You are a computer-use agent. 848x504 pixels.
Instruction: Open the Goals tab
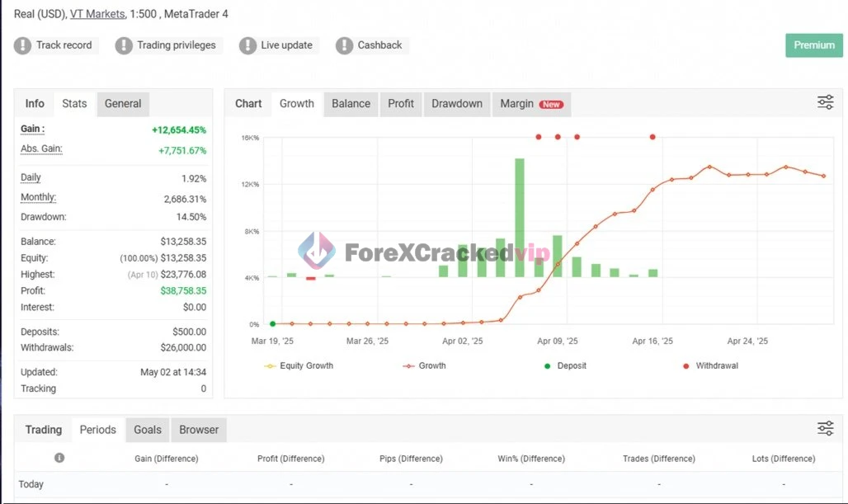[148, 430]
